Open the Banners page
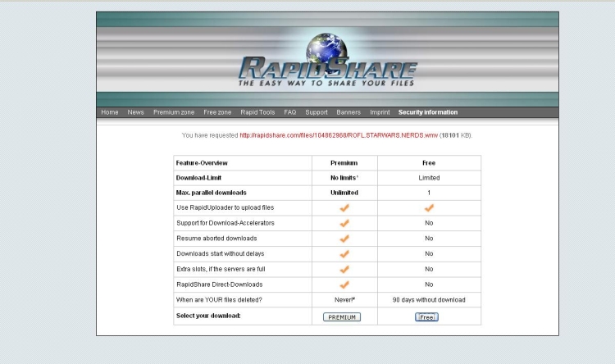The height and width of the screenshot is (364, 615). click(x=348, y=112)
